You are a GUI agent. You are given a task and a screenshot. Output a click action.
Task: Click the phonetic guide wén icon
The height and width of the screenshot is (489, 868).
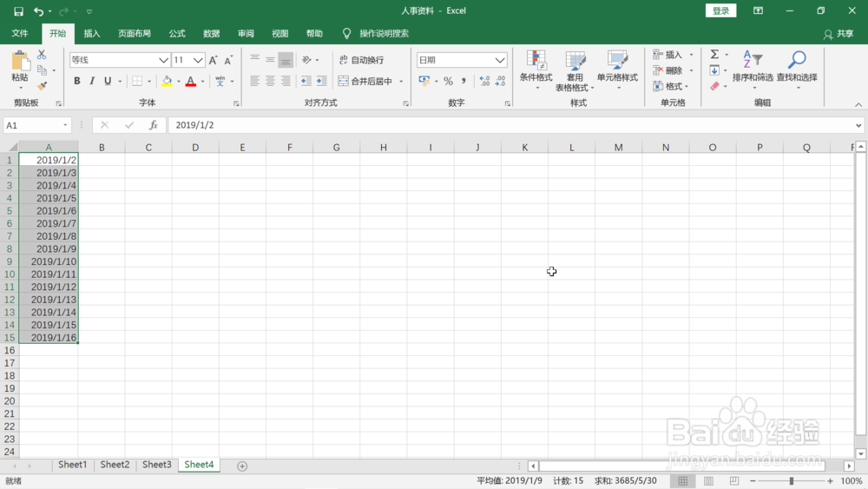pos(220,82)
